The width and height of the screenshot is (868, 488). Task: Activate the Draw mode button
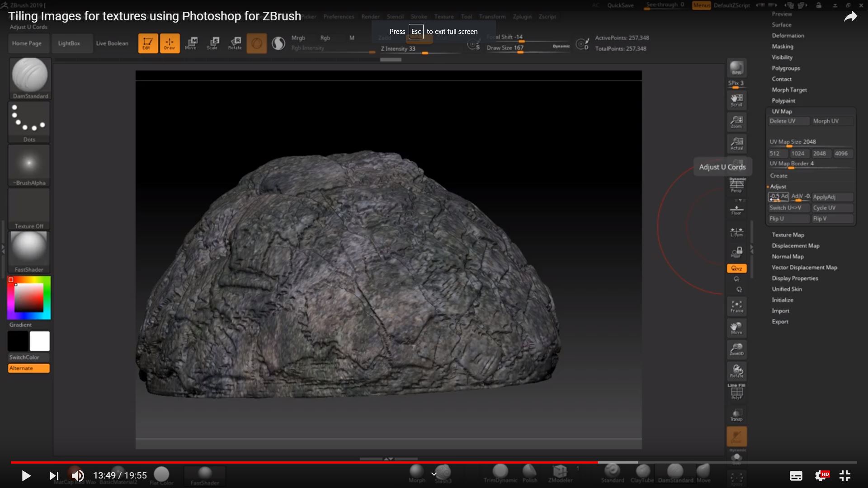point(170,43)
